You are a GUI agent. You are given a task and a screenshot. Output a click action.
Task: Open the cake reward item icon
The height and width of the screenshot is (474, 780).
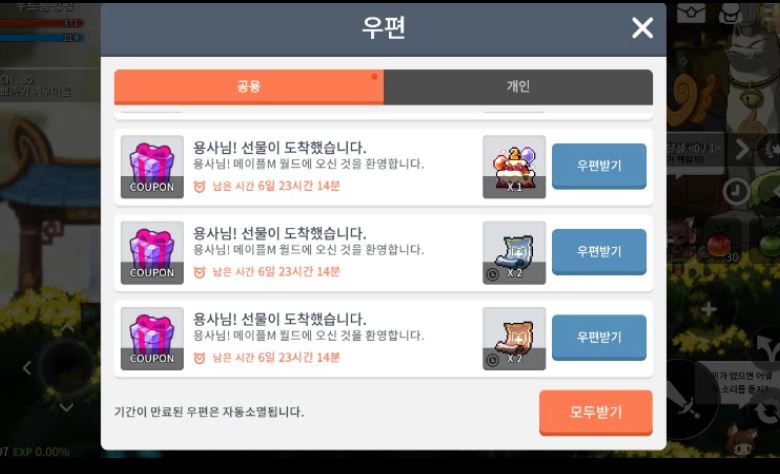point(514,167)
